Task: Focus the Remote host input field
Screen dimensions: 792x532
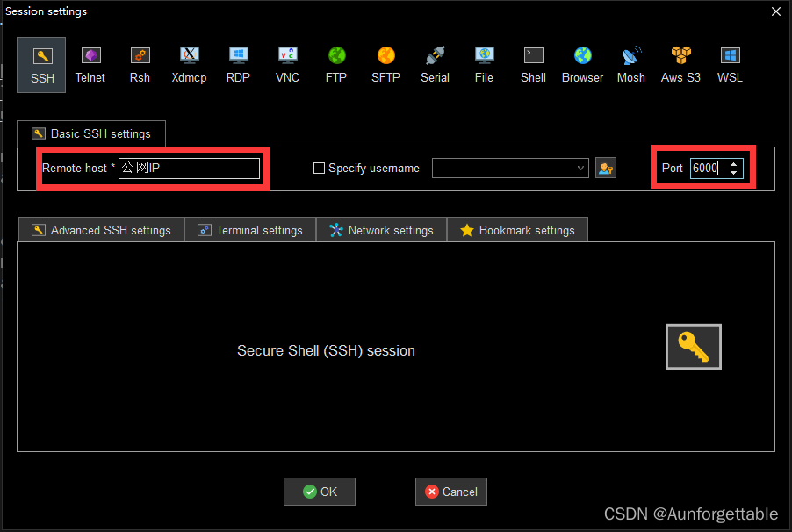Action: tap(189, 169)
